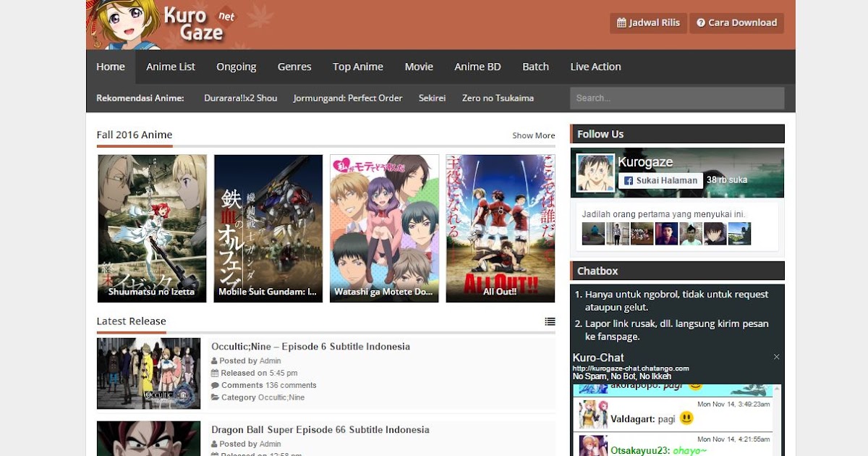The height and width of the screenshot is (456, 868).
Task: Open recommended anime Sekirei
Action: pos(432,98)
